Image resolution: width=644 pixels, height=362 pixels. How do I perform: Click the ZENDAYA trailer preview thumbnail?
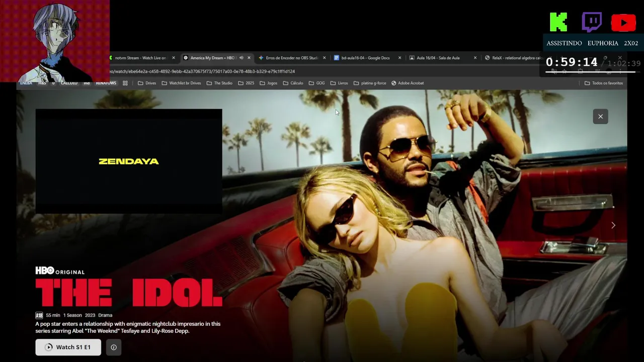129,161
